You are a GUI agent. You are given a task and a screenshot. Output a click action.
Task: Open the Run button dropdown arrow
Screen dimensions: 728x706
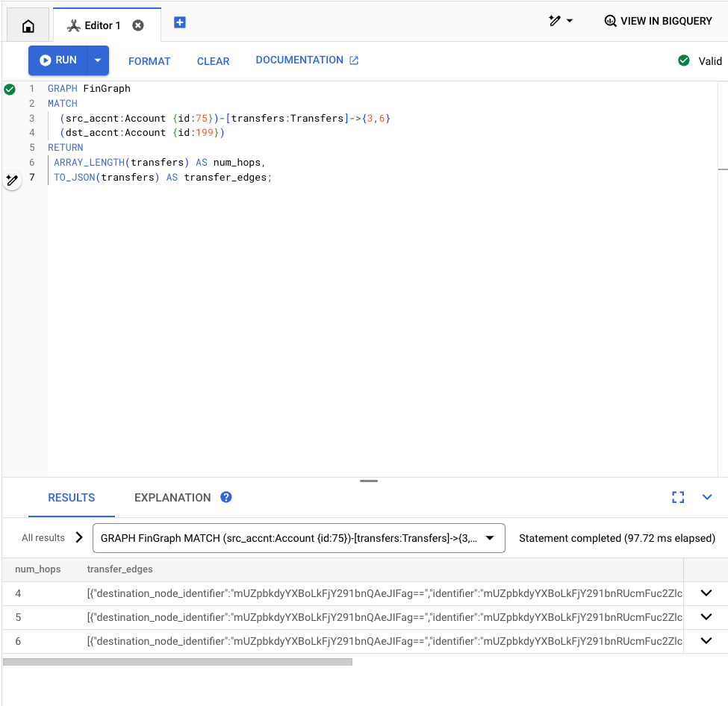coord(98,60)
